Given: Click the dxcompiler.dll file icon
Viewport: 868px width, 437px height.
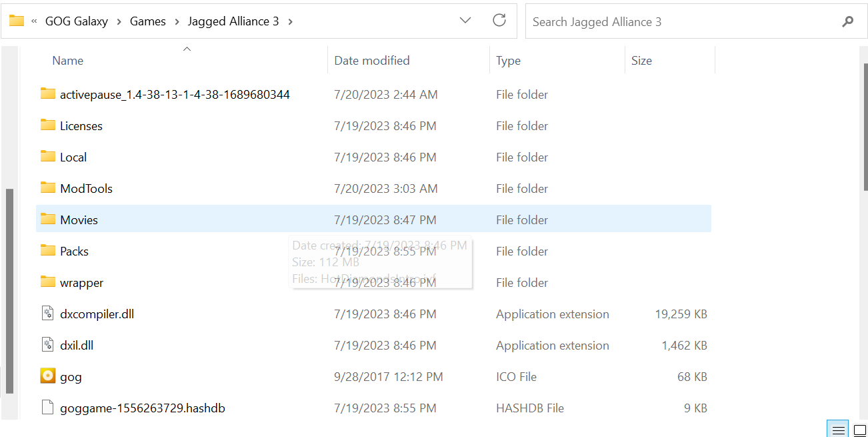Looking at the screenshot, I should pos(47,314).
